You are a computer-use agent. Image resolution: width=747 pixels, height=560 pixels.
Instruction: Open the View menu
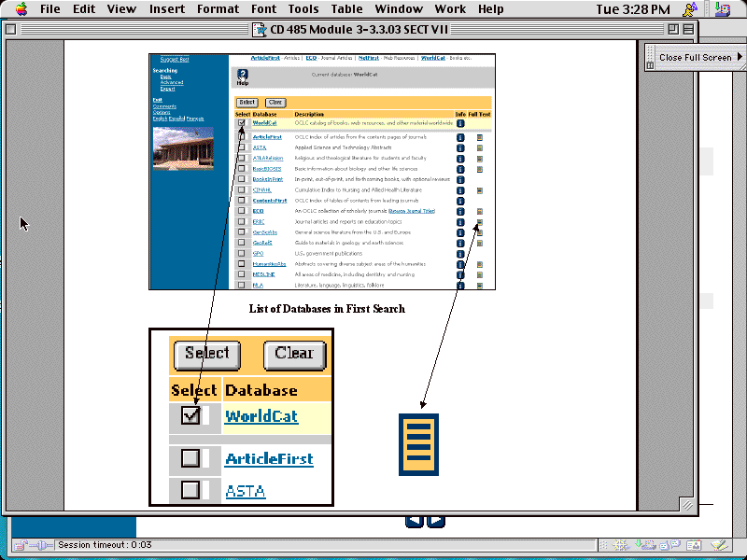click(x=121, y=9)
